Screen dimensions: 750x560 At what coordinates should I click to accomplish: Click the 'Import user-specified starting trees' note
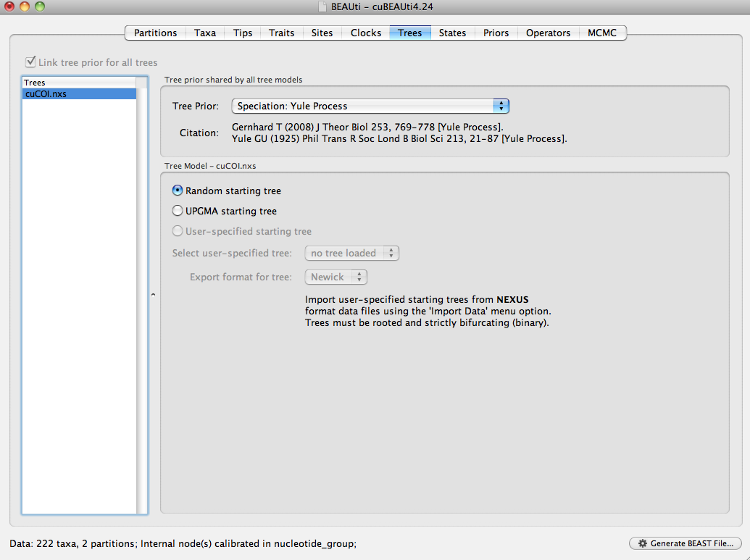click(428, 312)
